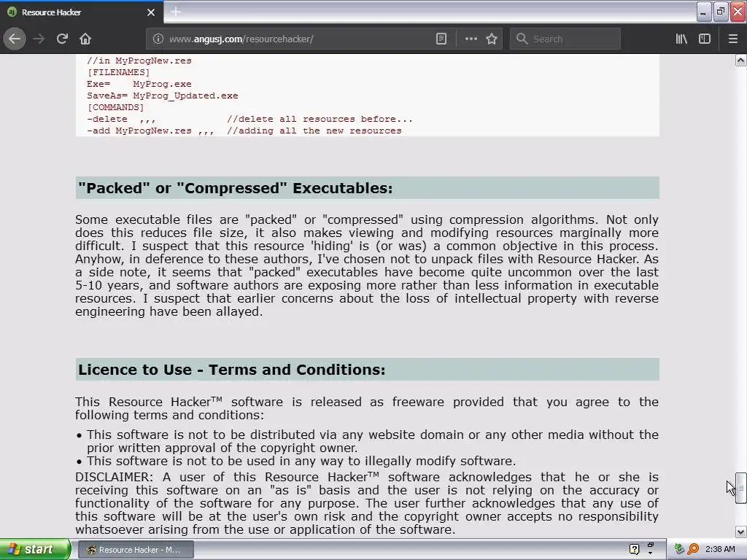
Task: Show site information icon in address bar
Action: [158, 39]
